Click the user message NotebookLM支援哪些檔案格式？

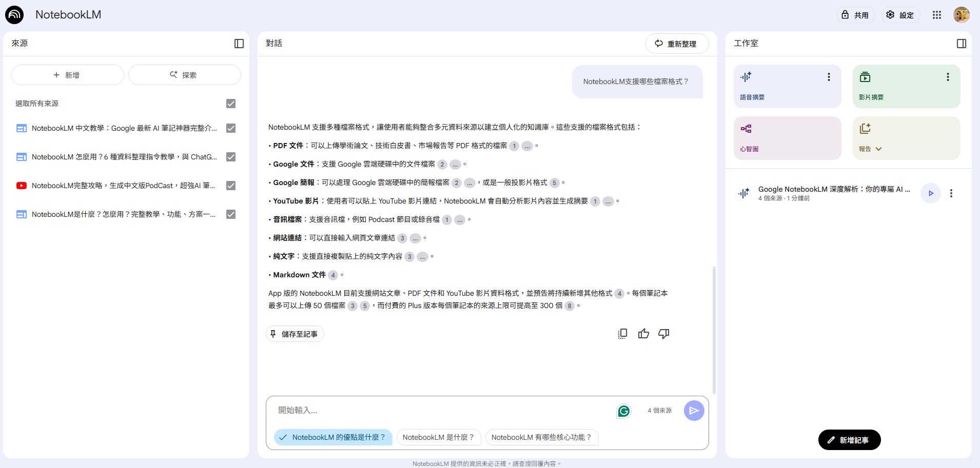click(636, 82)
